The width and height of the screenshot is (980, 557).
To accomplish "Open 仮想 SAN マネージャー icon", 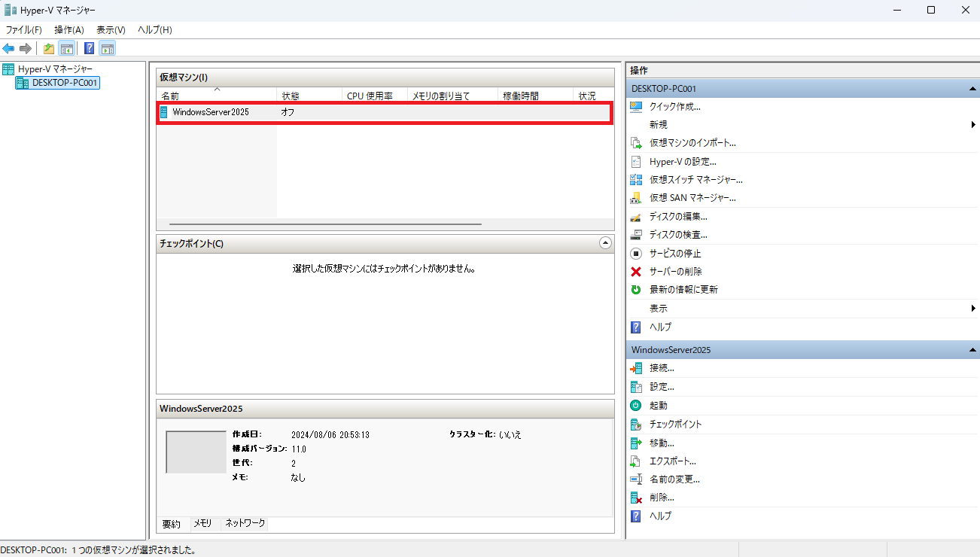I will 636,198.
